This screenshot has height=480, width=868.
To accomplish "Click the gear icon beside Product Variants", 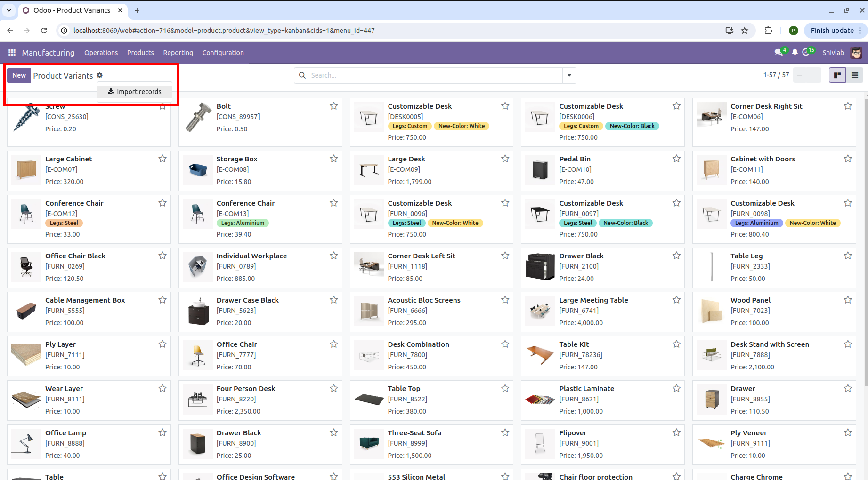I will 99,75.
